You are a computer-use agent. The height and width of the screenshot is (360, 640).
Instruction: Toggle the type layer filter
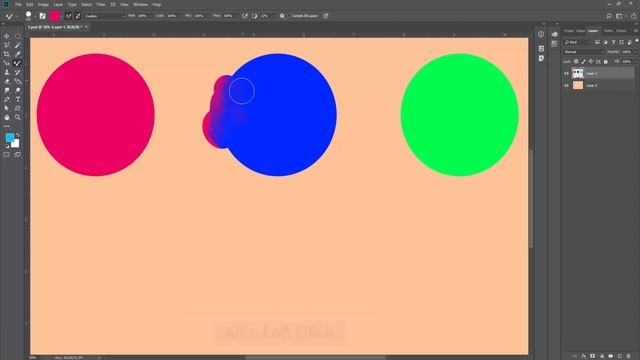click(613, 42)
